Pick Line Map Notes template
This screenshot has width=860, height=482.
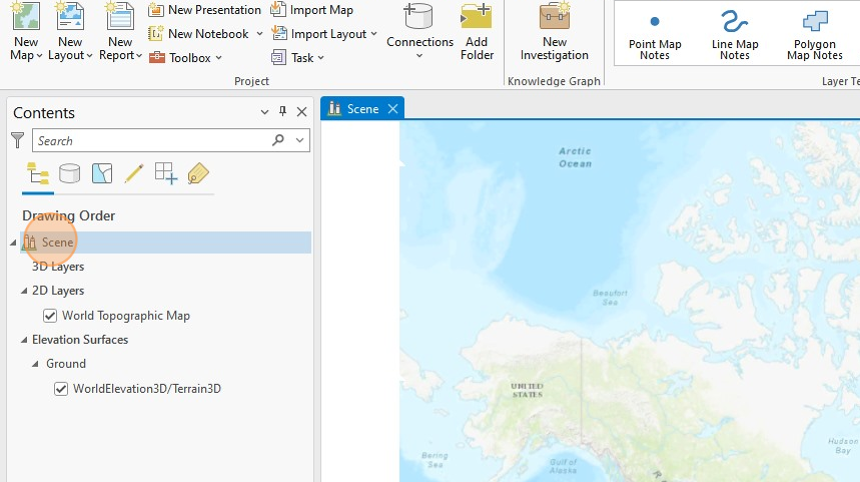(x=735, y=36)
